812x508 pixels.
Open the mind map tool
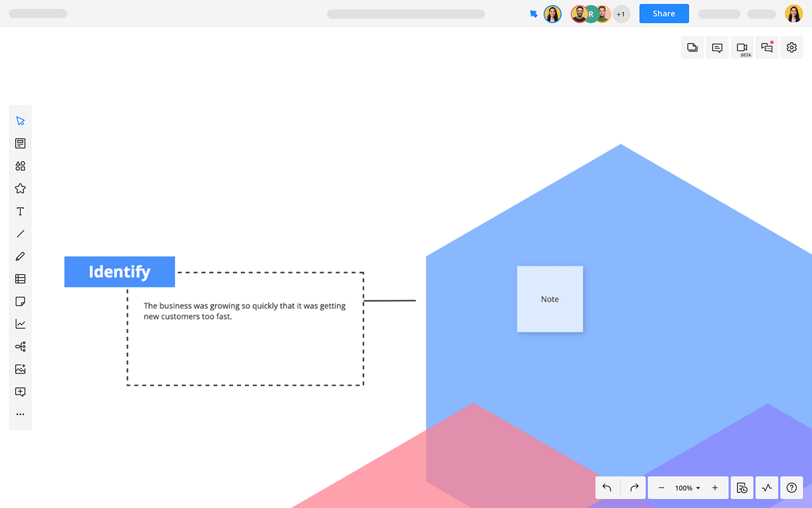pos(20,347)
